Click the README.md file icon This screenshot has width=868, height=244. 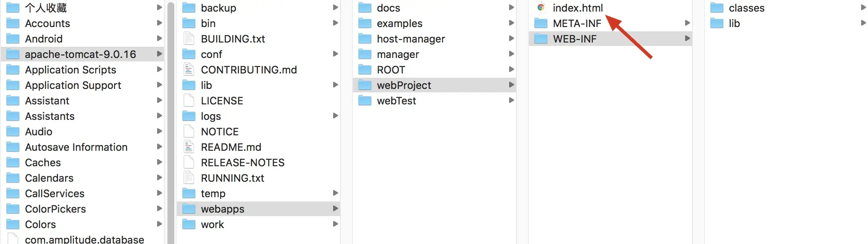(x=189, y=147)
